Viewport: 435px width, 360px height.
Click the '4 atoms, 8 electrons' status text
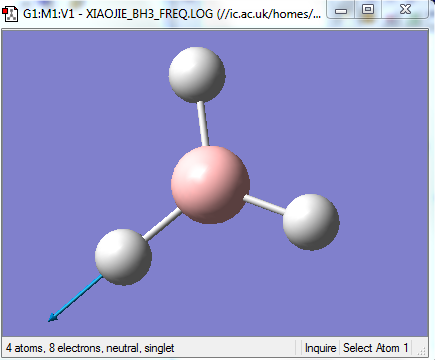[90, 348]
